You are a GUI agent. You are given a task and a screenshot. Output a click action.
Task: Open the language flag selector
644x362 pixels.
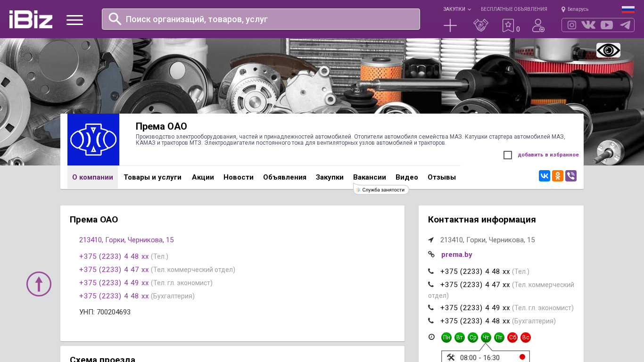pyautogui.click(x=628, y=9)
